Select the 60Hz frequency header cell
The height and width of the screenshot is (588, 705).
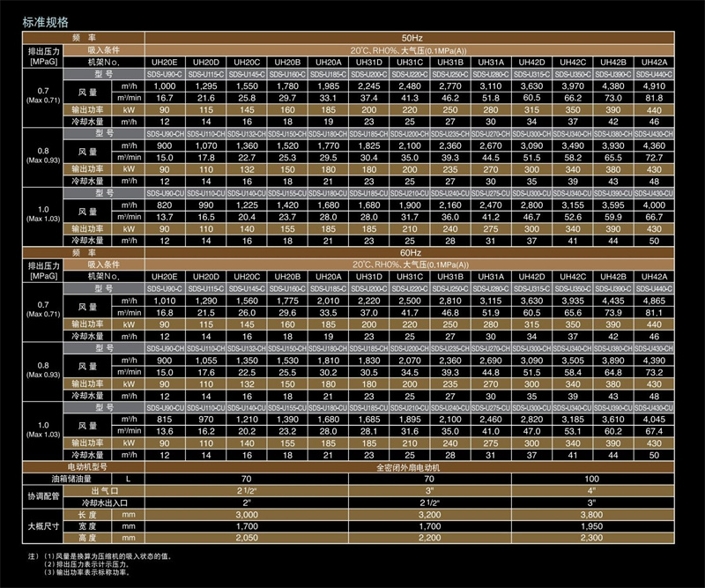[411, 252]
